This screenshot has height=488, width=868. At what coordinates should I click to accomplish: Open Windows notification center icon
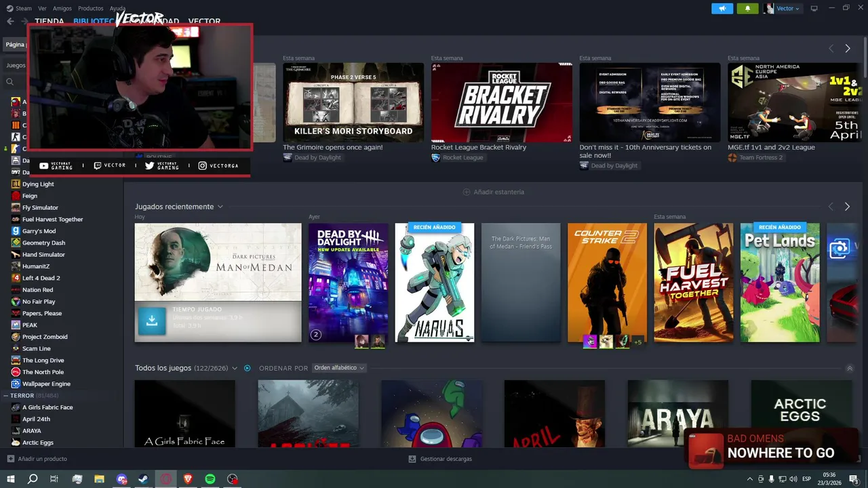[854, 479]
